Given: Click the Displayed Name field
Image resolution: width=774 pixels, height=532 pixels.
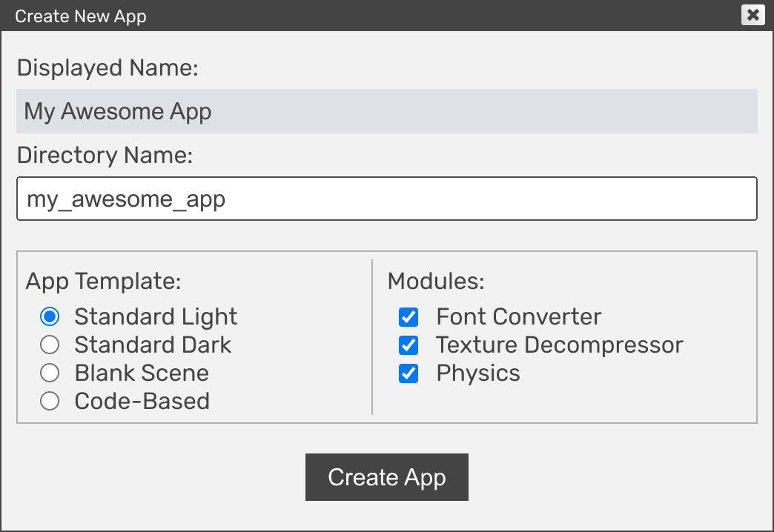Looking at the screenshot, I should (x=386, y=111).
